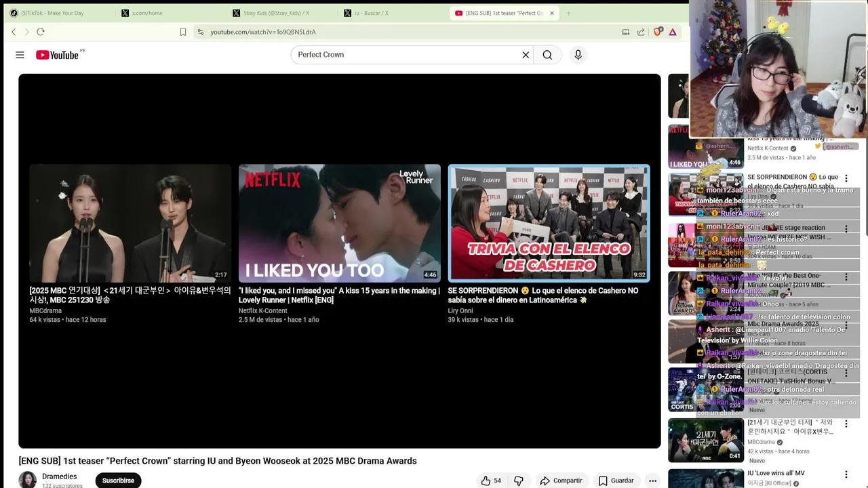Open the YouTube hamburger guide menu
The width and height of the screenshot is (868, 488).
(x=20, y=55)
